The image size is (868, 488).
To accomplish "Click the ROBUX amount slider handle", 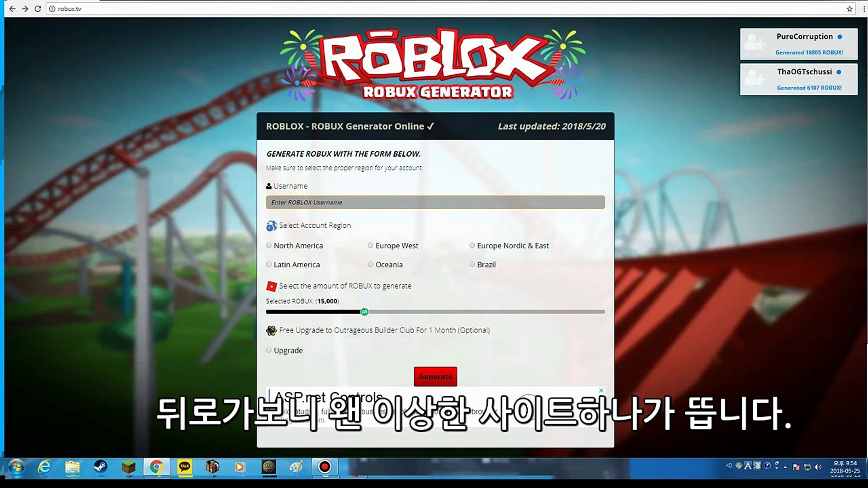I will pos(364,312).
